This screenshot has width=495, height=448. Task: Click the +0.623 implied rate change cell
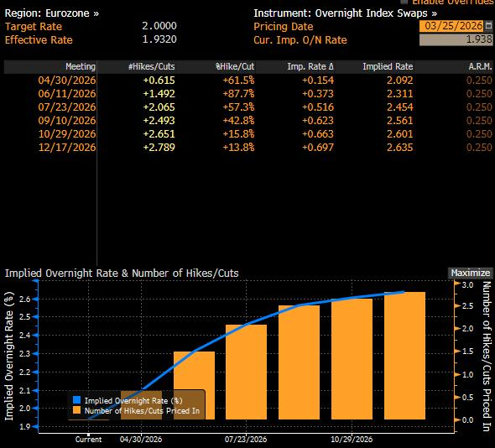click(318, 120)
